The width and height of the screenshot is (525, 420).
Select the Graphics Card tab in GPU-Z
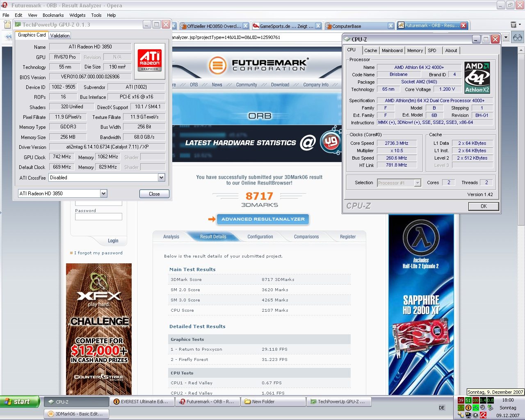tap(32, 35)
